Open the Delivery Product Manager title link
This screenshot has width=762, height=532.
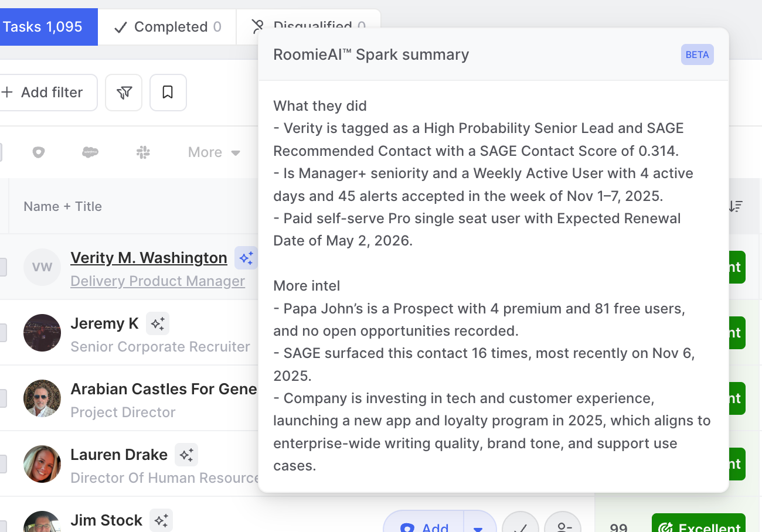click(158, 281)
